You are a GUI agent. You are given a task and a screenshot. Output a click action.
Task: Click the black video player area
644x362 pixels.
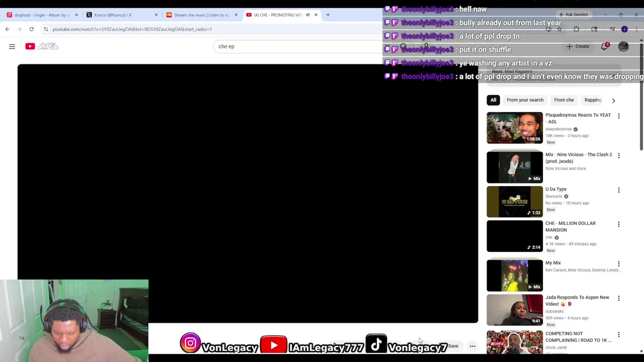(x=248, y=194)
